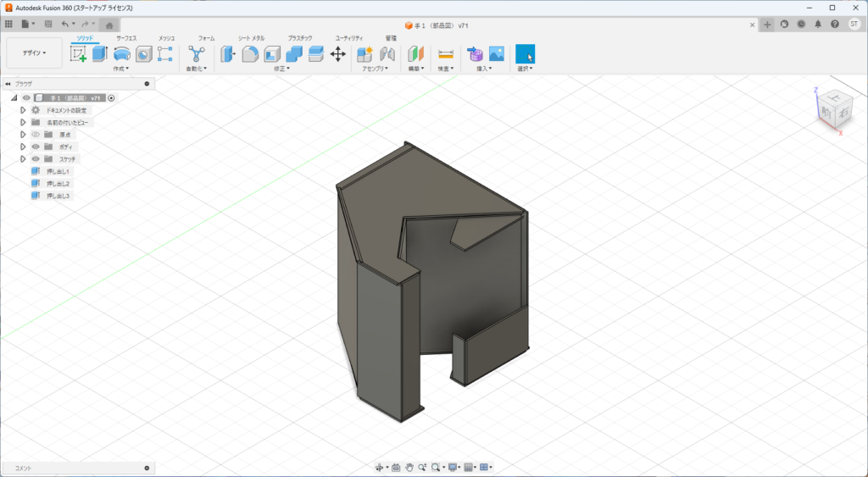Open the デザイン workspace dropdown
Viewport: 868px width, 477px height.
point(34,53)
